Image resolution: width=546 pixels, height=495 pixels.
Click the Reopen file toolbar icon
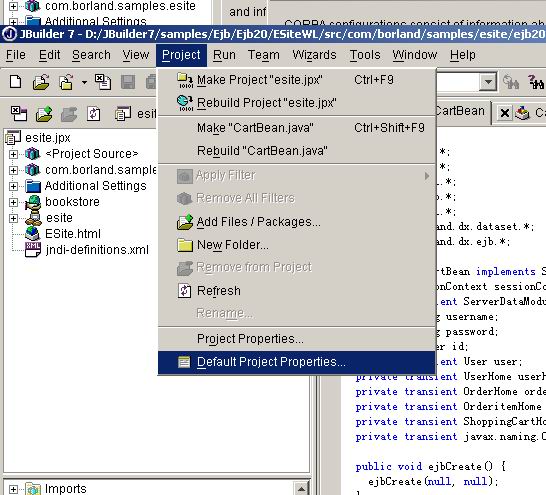point(66,82)
